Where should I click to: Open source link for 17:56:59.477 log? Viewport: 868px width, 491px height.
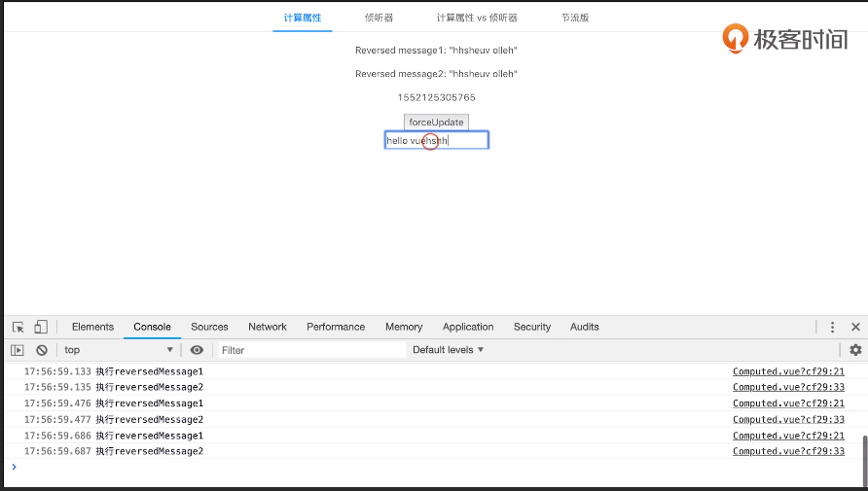point(788,419)
